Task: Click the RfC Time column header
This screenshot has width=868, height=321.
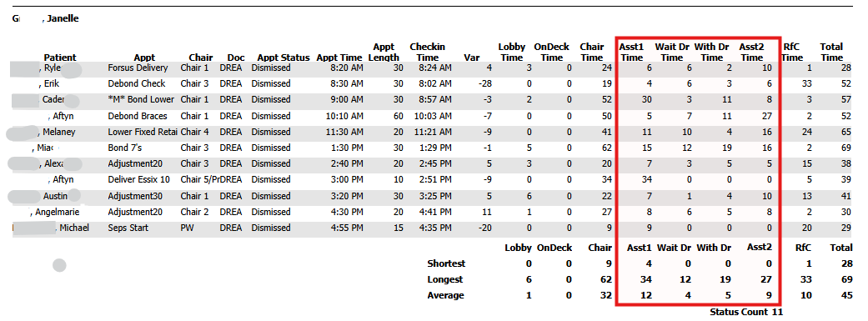Action: point(792,52)
